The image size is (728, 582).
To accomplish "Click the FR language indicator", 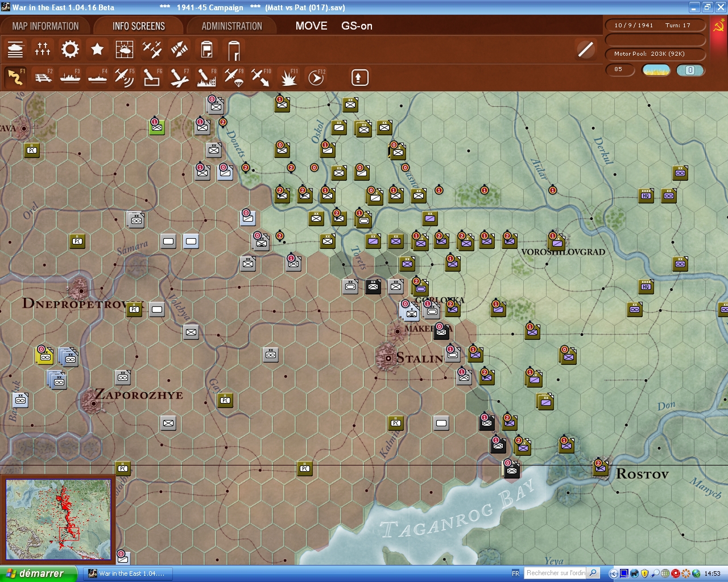I will 515,573.
